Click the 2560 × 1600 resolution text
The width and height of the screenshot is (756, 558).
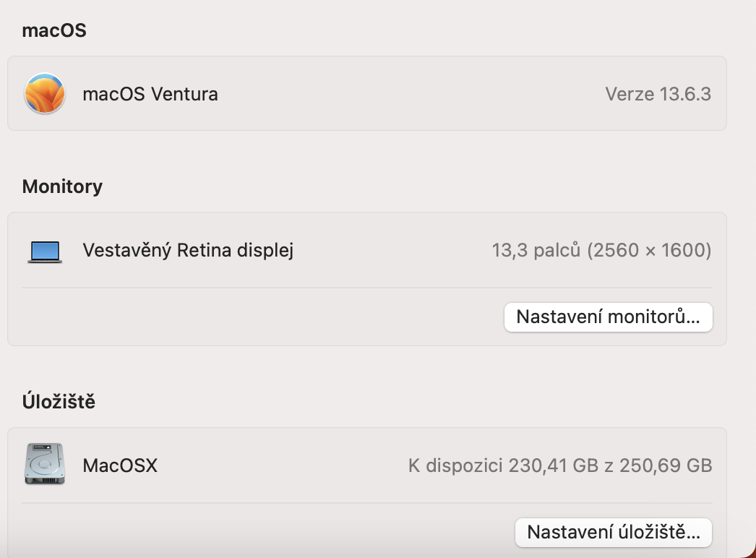[x=649, y=251]
